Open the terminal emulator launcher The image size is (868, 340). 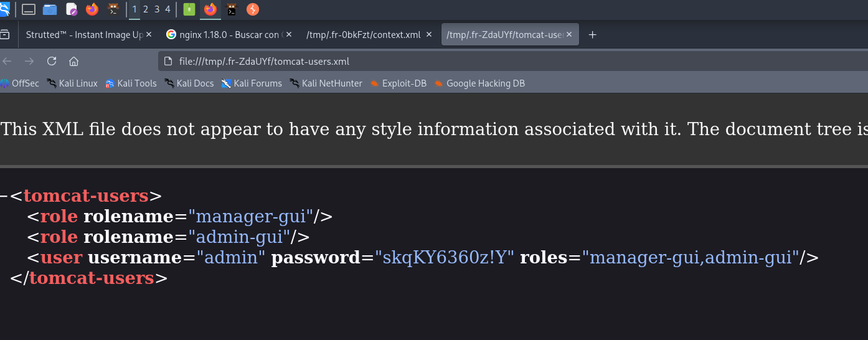pyautogui.click(x=114, y=9)
